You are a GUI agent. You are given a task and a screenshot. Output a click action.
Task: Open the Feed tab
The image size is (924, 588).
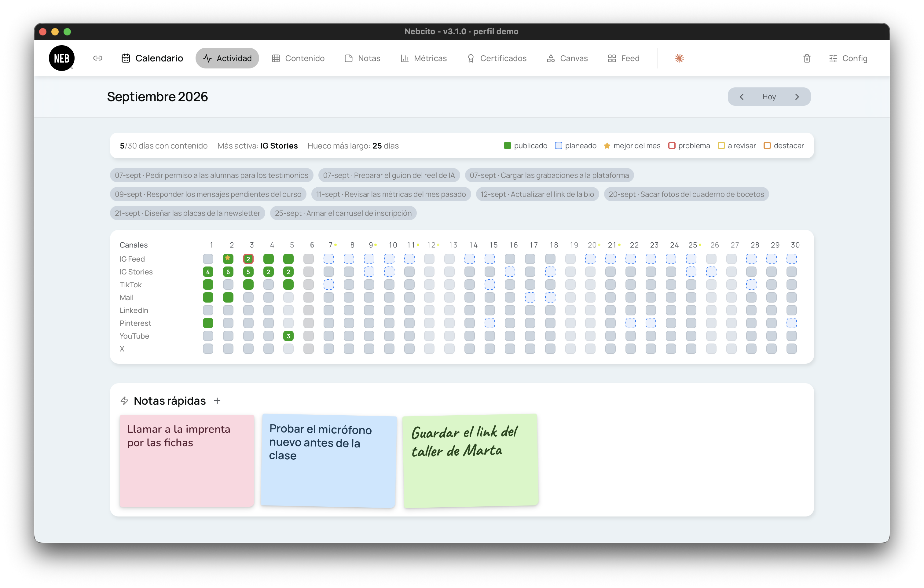click(x=624, y=58)
